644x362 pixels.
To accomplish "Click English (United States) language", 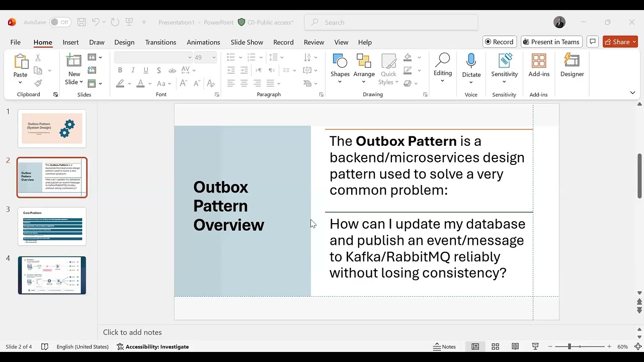I will point(83,347).
